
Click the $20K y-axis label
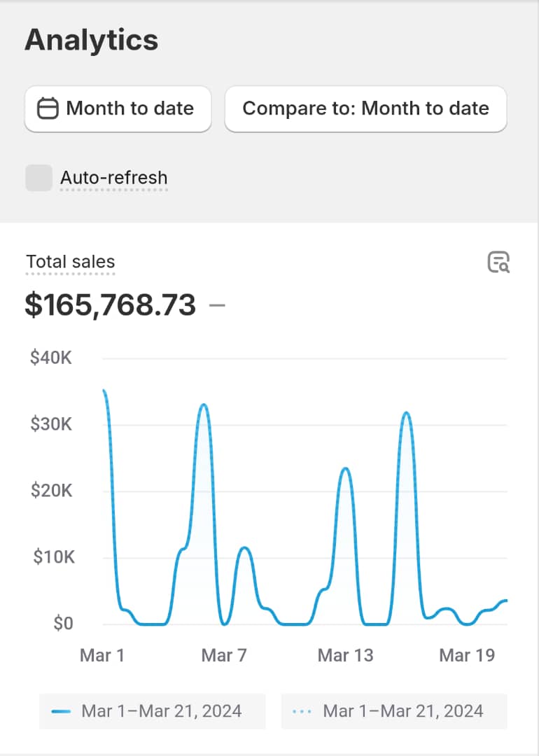click(51, 491)
